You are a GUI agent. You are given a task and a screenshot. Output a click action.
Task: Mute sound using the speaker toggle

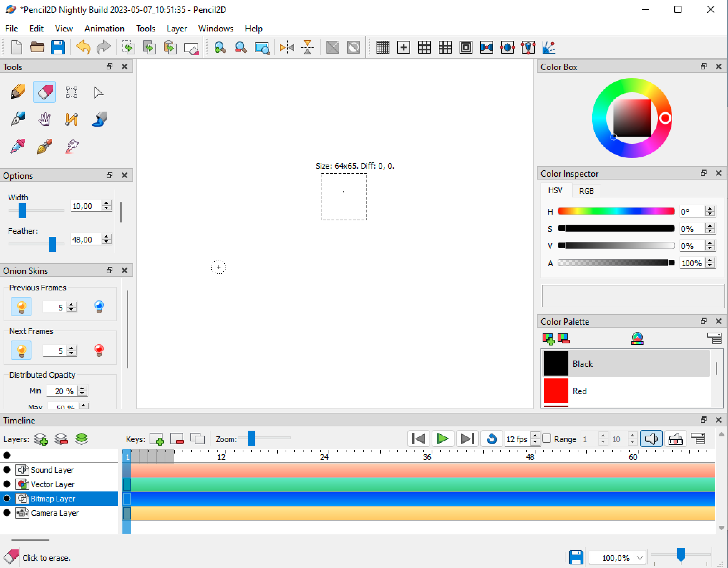[x=651, y=439]
